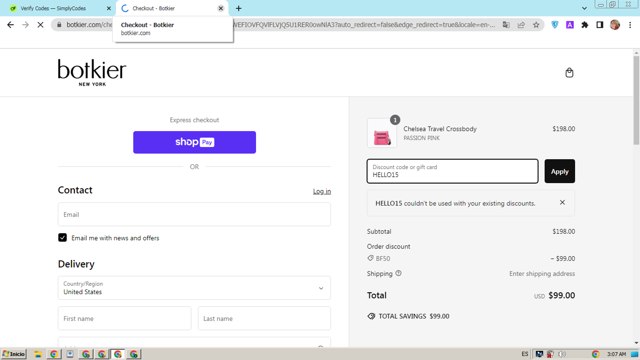The height and width of the screenshot is (360, 640).
Task: Uncheck Email me with news and offers
Action: coord(62,238)
